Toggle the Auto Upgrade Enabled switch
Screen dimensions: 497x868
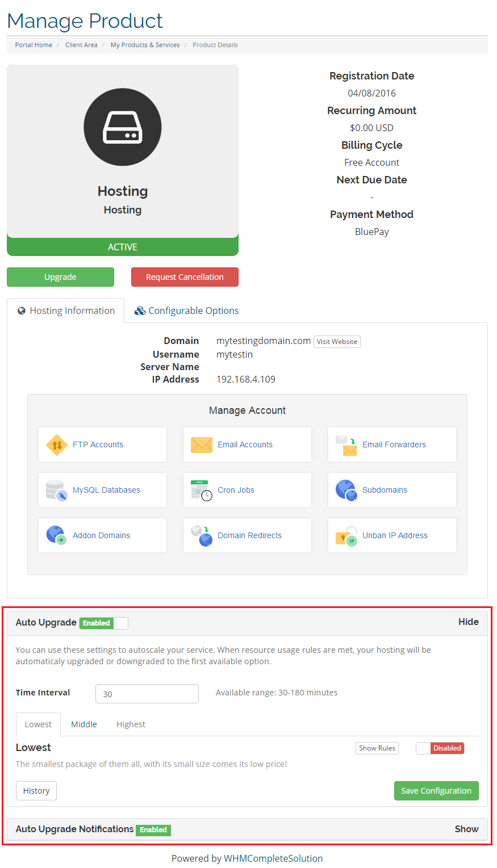tap(103, 623)
